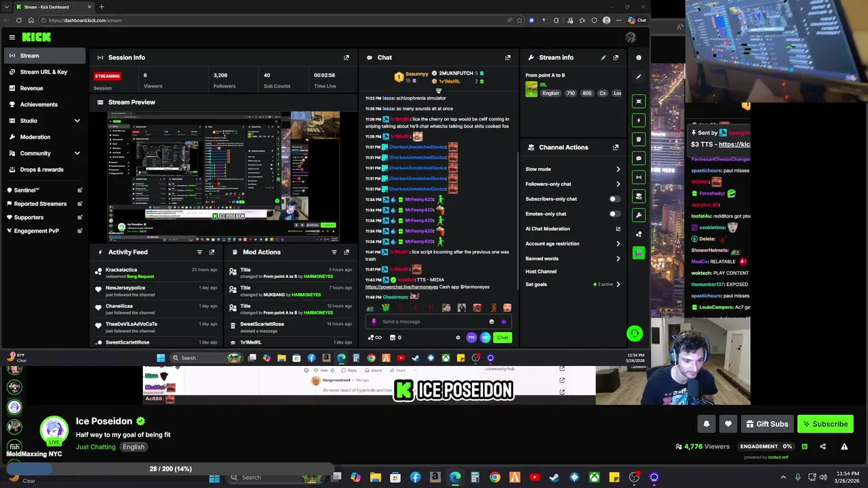Pop out the Session Info panel
Viewport: 868px width, 488px height.
click(347, 58)
